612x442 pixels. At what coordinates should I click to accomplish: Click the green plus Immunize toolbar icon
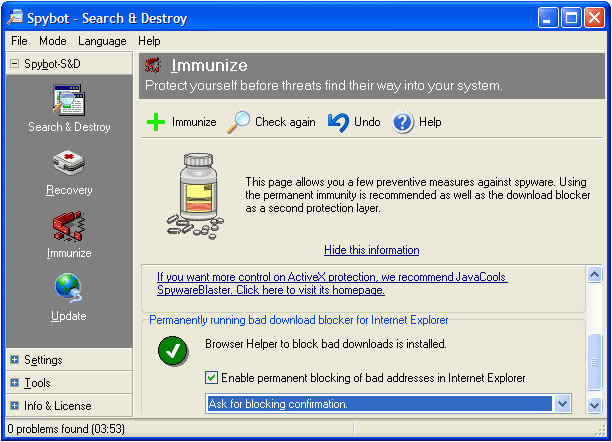tap(156, 122)
